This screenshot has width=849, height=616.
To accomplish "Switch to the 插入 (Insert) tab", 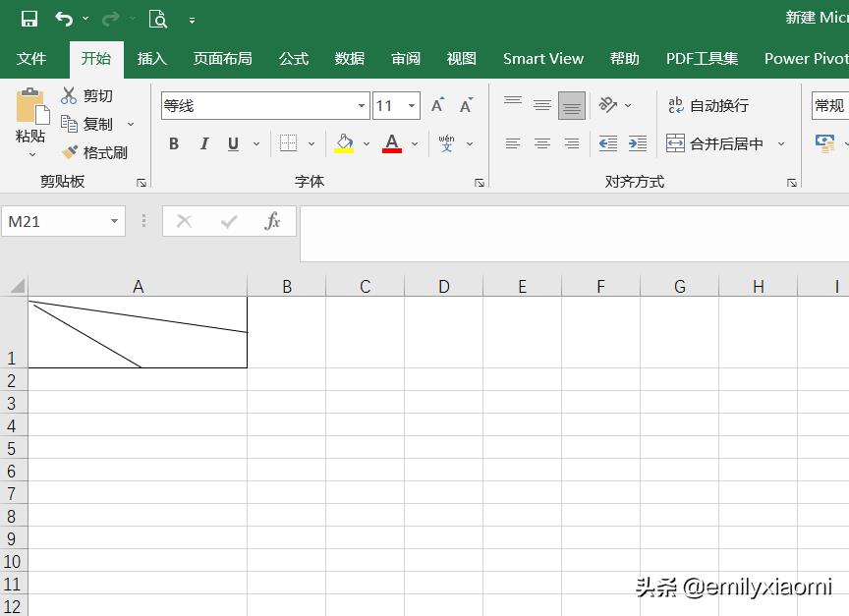I will [x=151, y=58].
